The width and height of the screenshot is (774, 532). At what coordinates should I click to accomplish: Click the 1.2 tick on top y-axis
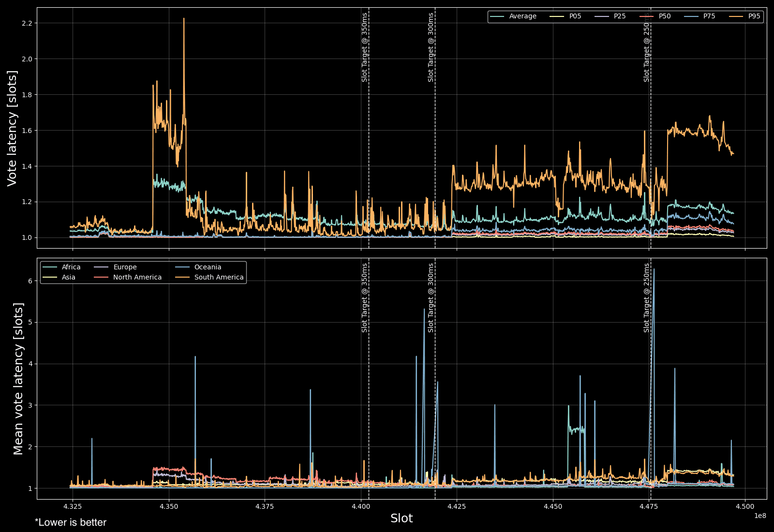click(x=27, y=202)
